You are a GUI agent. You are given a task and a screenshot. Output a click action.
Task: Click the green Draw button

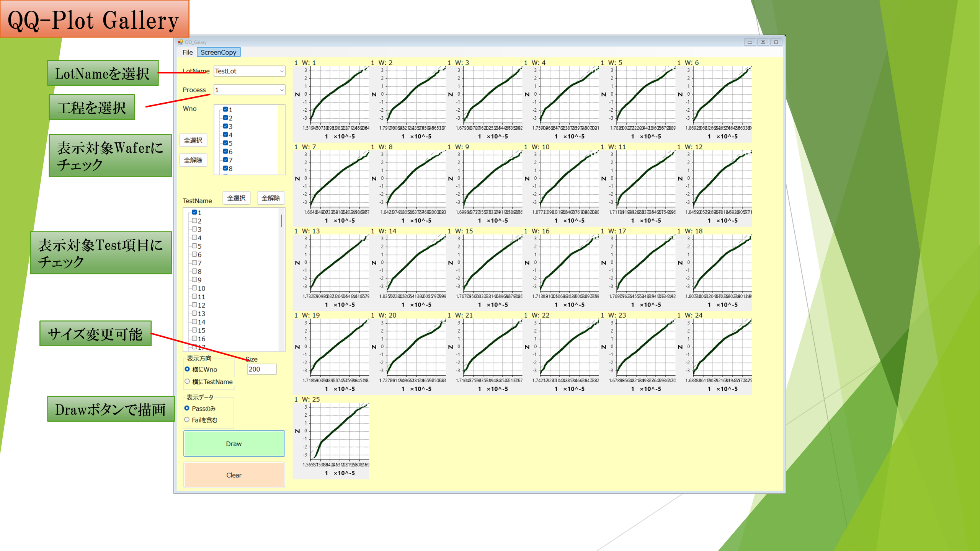tap(234, 443)
